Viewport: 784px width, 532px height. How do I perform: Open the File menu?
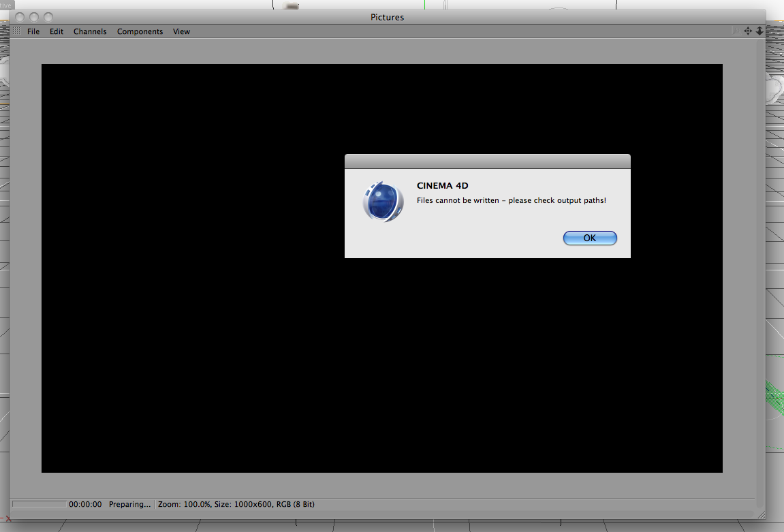[x=33, y=31]
